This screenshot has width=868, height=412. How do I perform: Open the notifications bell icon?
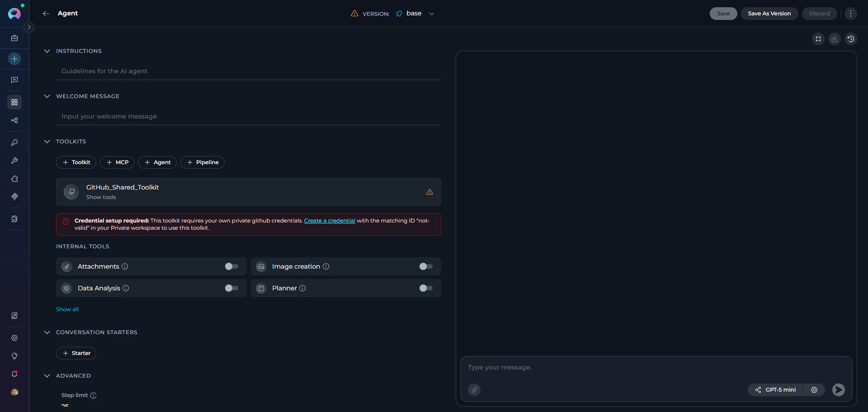(x=14, y=374)
